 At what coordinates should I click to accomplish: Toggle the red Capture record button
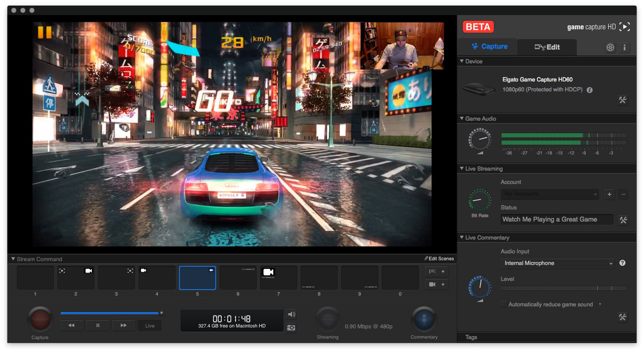(40, 320)
